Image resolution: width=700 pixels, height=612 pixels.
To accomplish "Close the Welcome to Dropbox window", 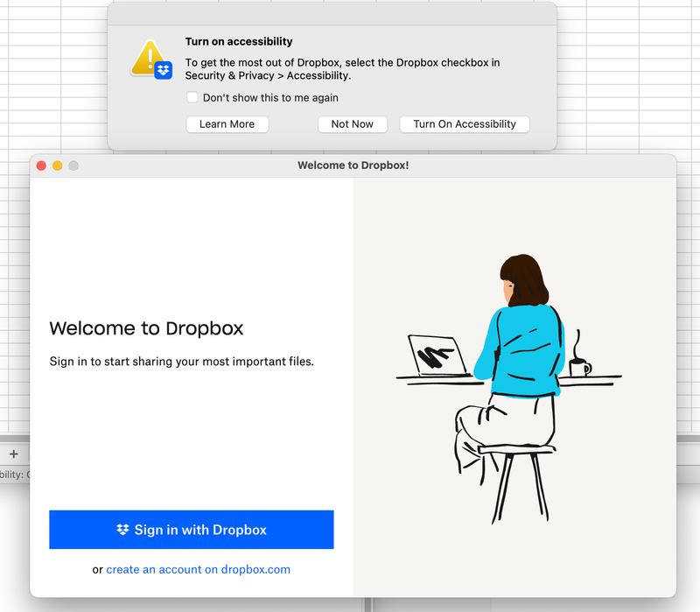I will click(41, 165).
